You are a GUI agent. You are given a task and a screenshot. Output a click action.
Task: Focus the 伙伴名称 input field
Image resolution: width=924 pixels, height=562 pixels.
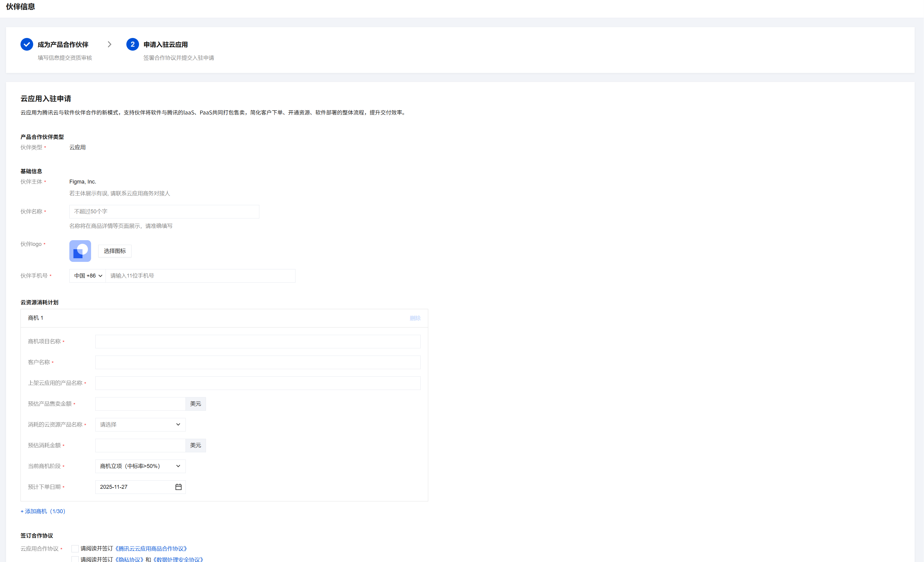point(164,212)
